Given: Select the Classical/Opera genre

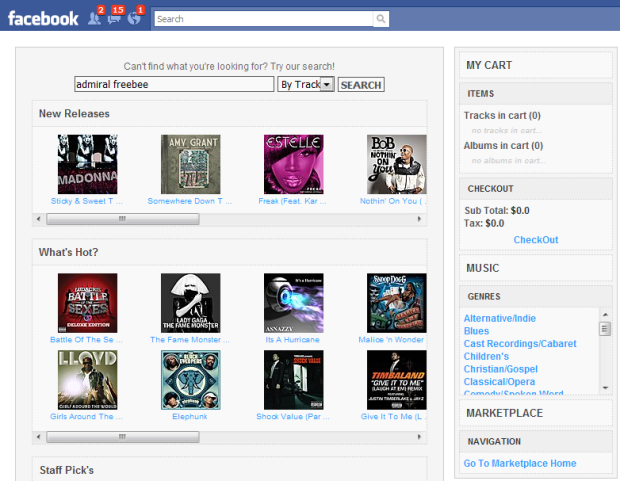Looking at the screenshot, I should (x=499, y=382).
